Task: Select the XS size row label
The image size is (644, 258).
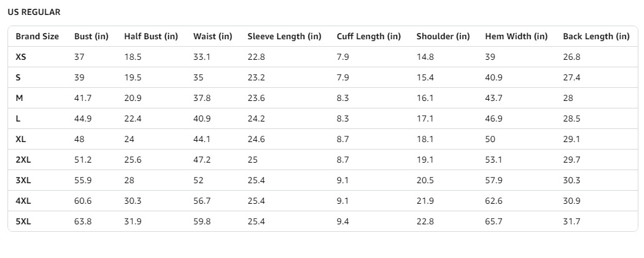Action: (x=21, y=57)
